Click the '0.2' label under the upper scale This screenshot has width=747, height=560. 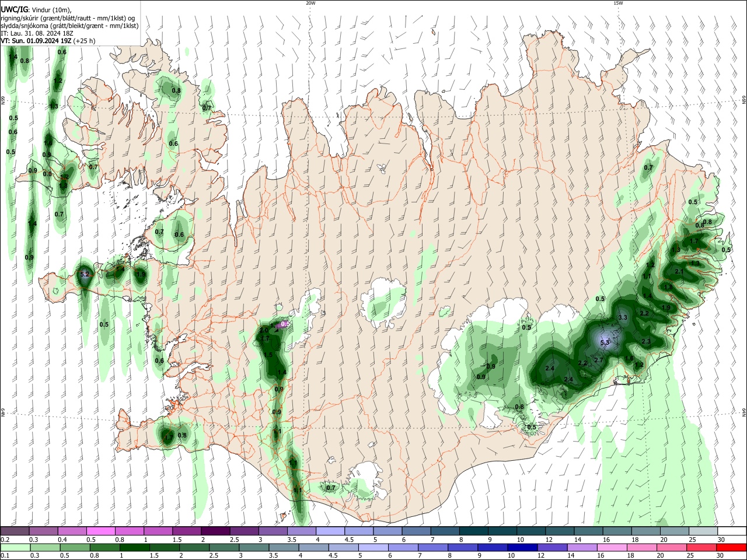(5, 540)
